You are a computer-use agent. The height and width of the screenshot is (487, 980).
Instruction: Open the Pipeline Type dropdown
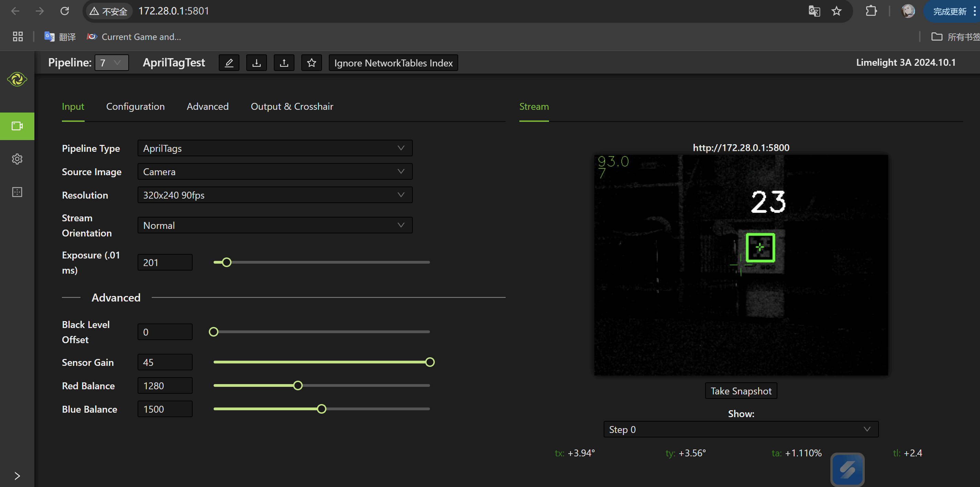(275, 148)
